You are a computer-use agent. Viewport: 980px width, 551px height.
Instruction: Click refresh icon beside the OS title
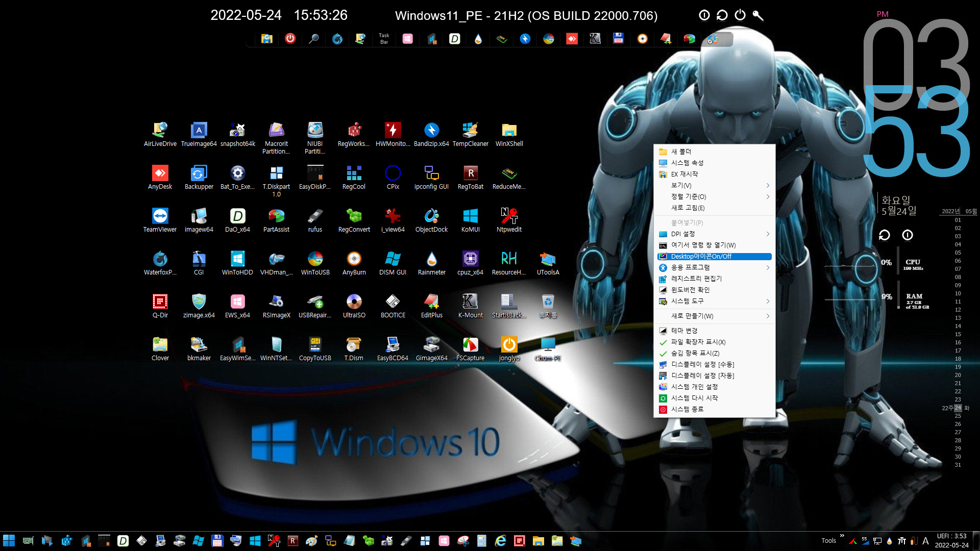tap(722, 15)
